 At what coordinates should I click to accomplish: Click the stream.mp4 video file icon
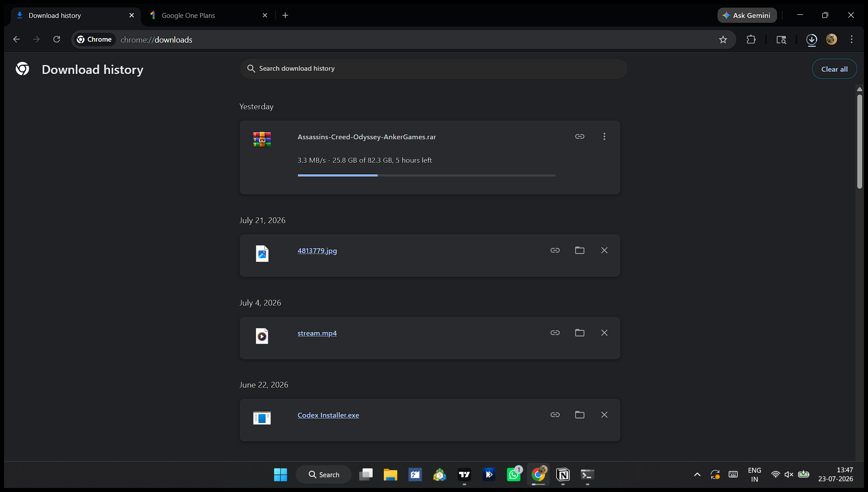click(x=262, y=336)
